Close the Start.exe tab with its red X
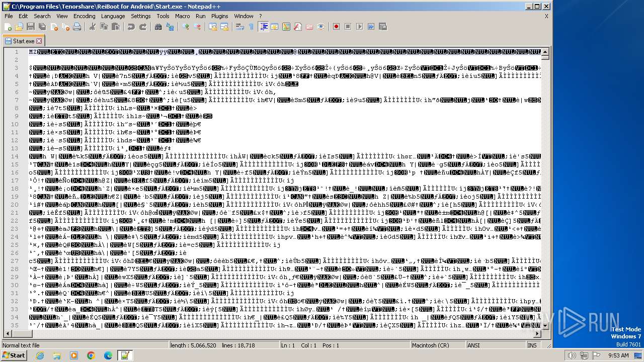Viewport: 644px width, 362px height. point(39,41)
